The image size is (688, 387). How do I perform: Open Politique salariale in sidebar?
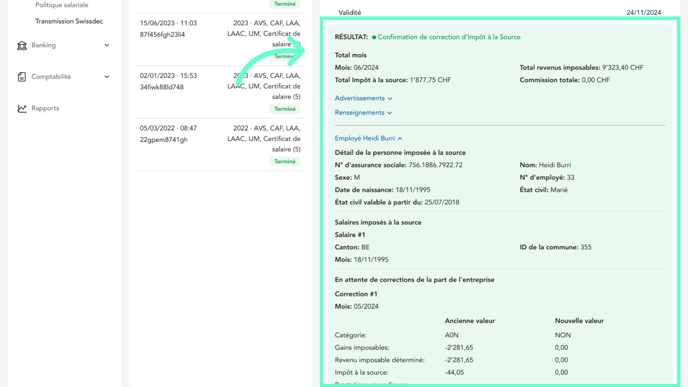click(x=62, y=5)
